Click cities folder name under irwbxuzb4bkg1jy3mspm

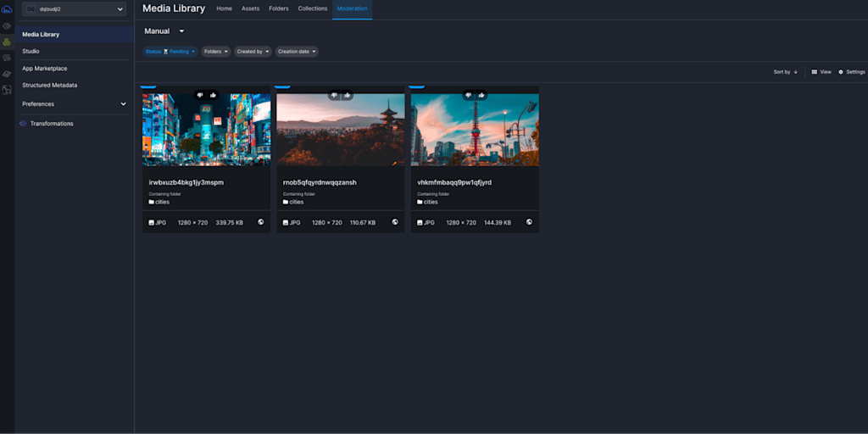coord(162,202)
